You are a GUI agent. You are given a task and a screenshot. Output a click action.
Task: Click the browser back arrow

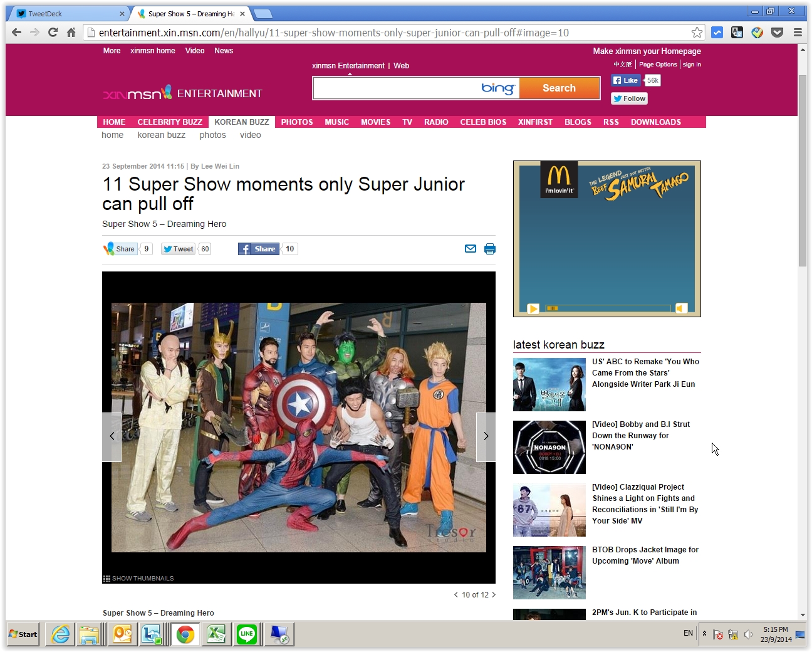click(17, 33)
